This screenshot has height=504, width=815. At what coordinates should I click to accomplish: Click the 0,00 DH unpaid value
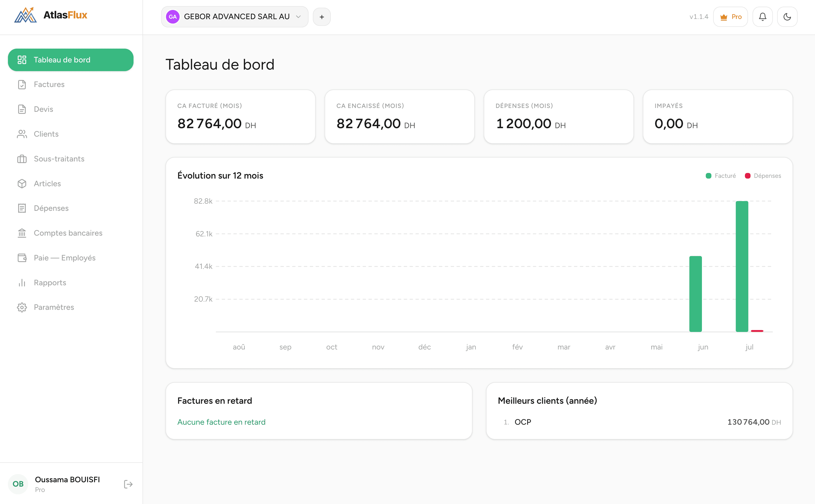[676, 124]
